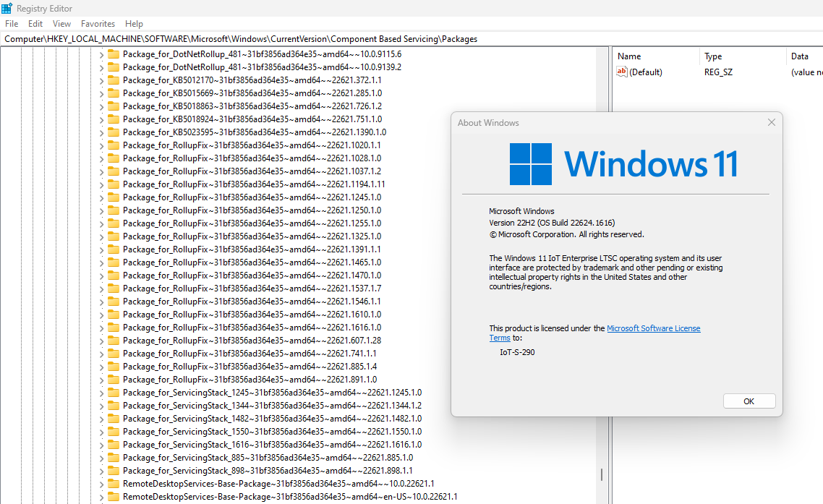Open the View menu
This screenshot has width=823, height=504.
pyautogui.click(x=61, y=24)
